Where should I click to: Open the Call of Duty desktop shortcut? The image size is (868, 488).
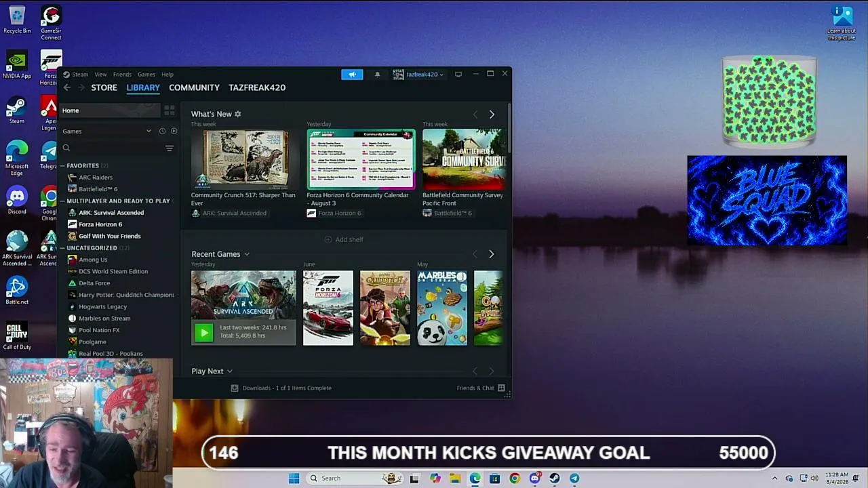coord(17,336)
